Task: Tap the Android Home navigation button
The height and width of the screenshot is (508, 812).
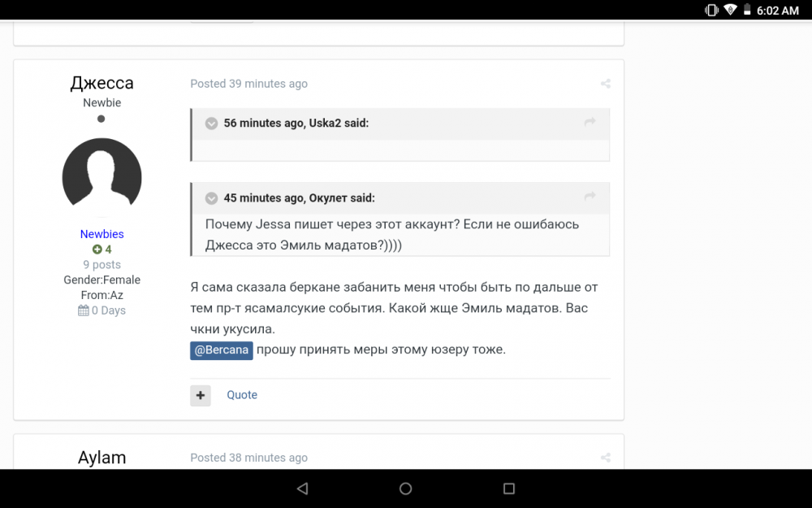Action: [405, 488]
